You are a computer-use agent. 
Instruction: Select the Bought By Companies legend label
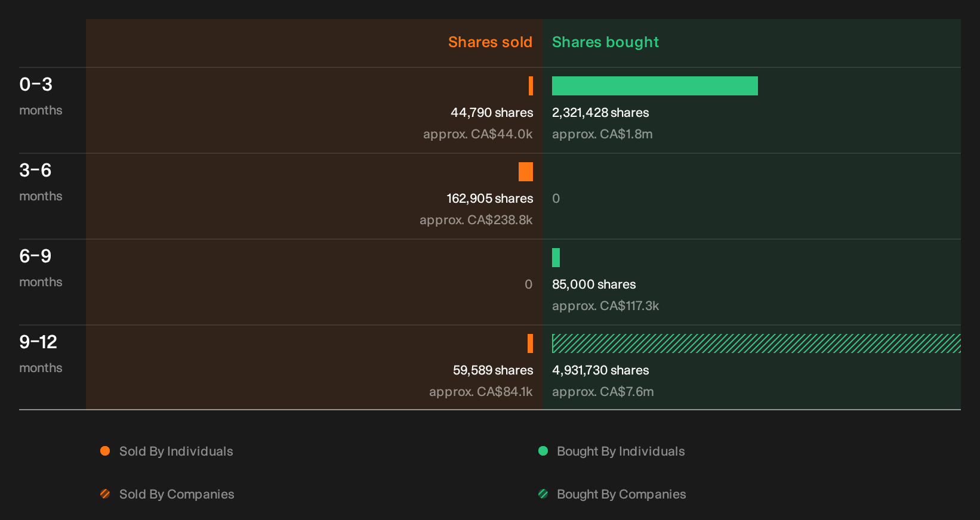pyautogui.click(x=621, y=494)
